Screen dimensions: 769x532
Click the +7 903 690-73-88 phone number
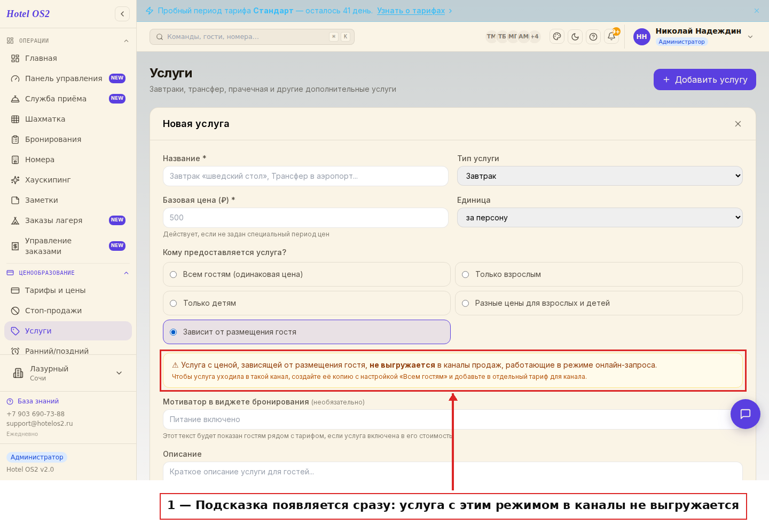coord(35,414)
